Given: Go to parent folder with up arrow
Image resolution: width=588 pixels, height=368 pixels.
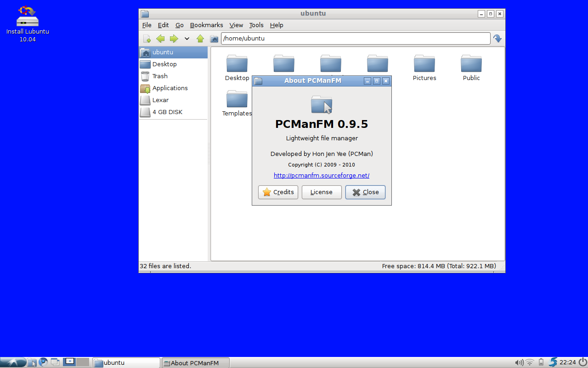Looking at the screenshot, I should pyautogui.click(x=200, y=39).
